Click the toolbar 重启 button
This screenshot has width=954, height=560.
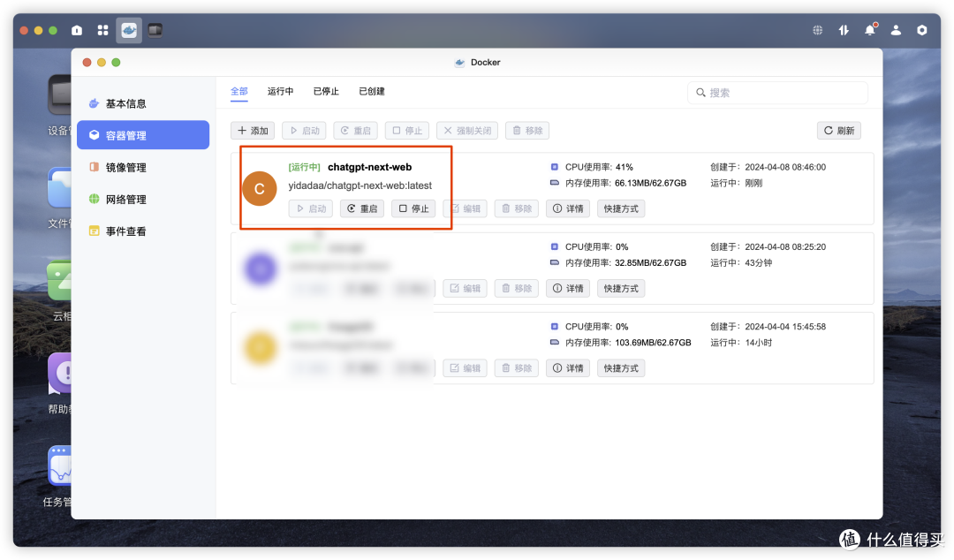(355, 130)
